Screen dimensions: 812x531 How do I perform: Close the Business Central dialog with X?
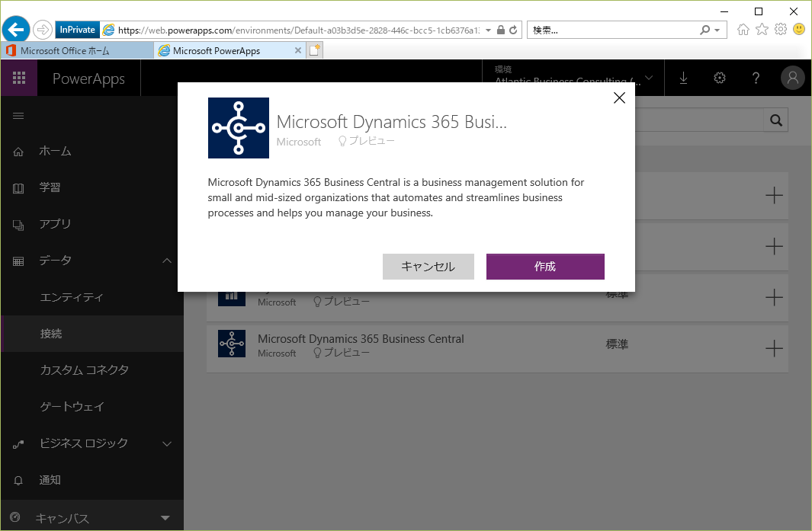[619, 98]
